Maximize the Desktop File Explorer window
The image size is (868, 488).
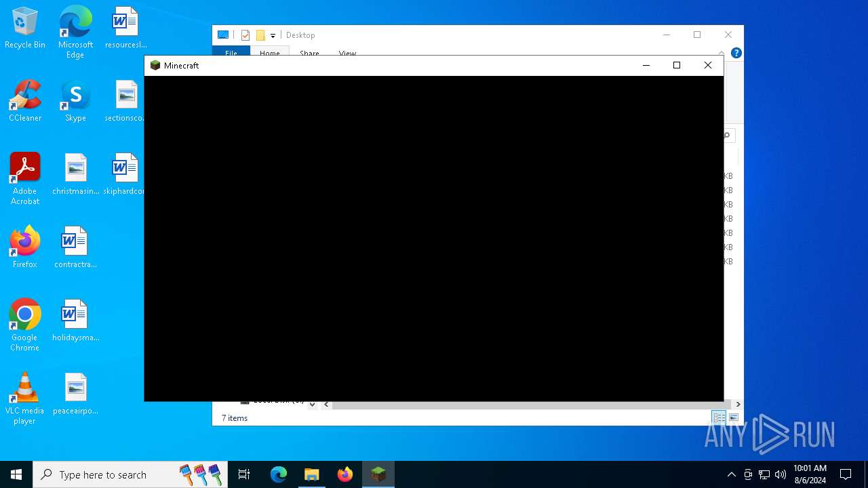coord(697,35)
